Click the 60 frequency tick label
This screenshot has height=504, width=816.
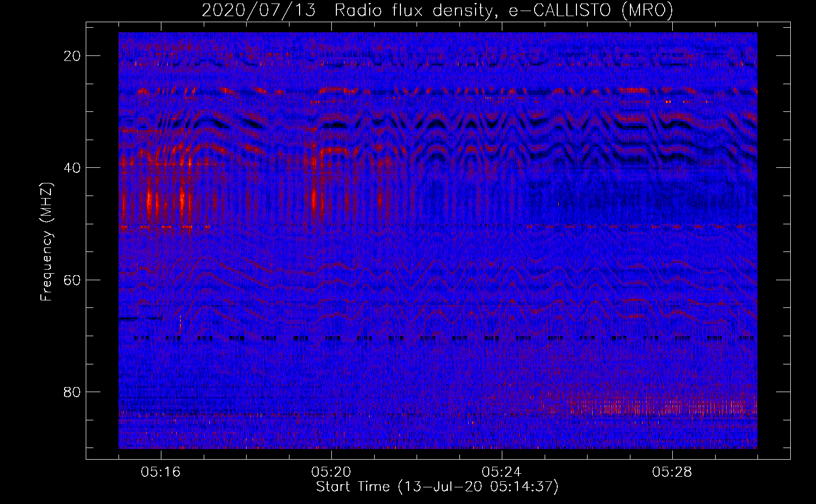tap(73, 280)
